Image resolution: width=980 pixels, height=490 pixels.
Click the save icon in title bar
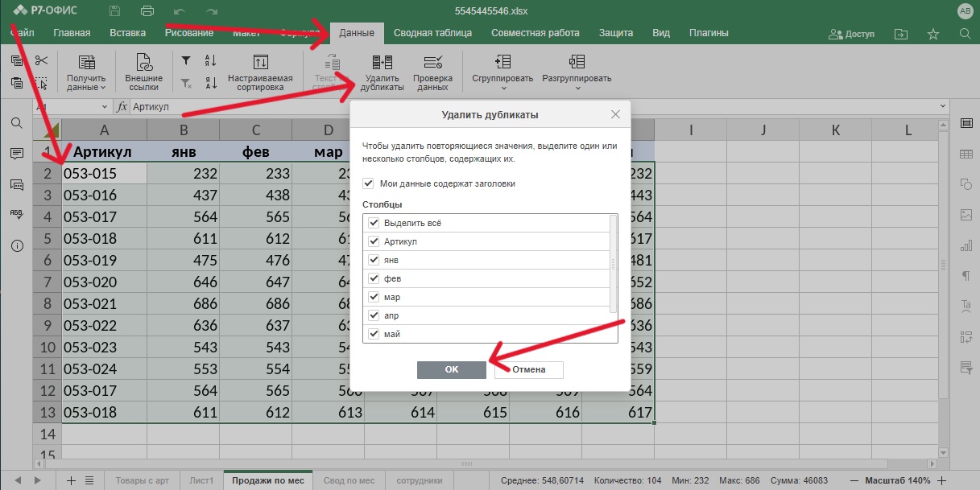[x=114, y=11]
